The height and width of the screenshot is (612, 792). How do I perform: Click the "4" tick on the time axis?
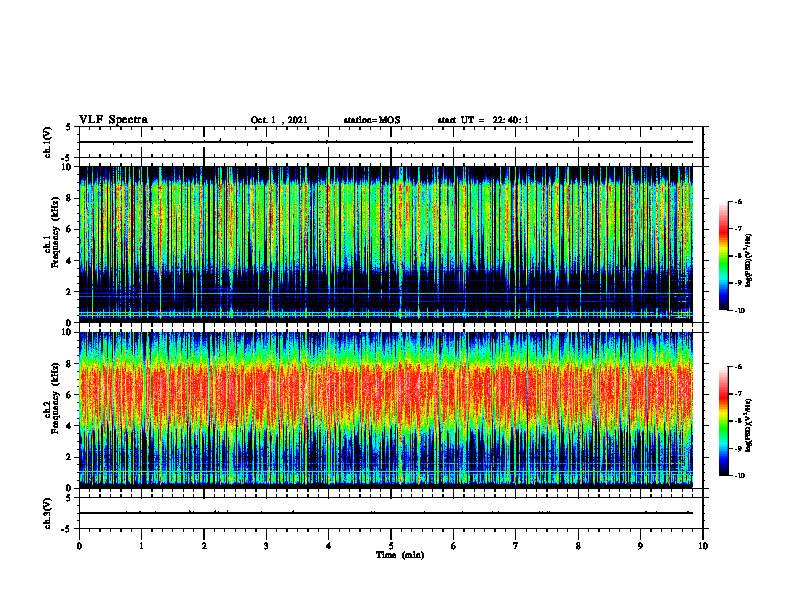329,546
